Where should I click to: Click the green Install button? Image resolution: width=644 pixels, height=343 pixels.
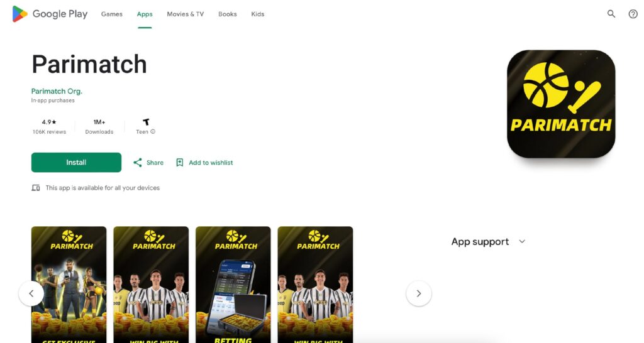(76, 163)
